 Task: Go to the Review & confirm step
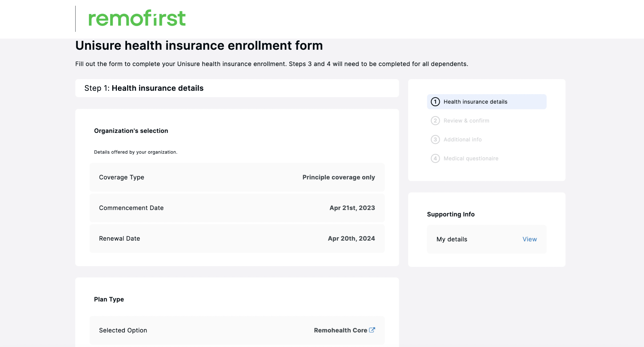[x=466, y=121]
